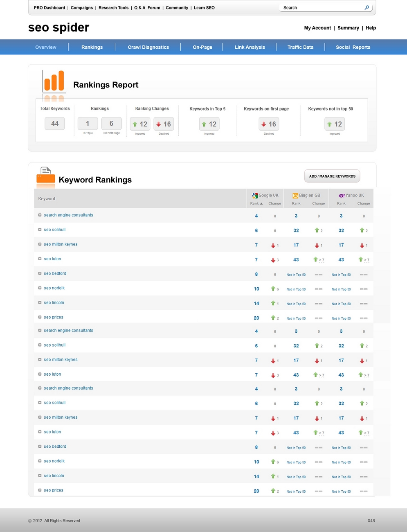Screen dimensions: 407x532
Task: Click the red declined arrow showing 16 on first page
Action: [263, 124]
